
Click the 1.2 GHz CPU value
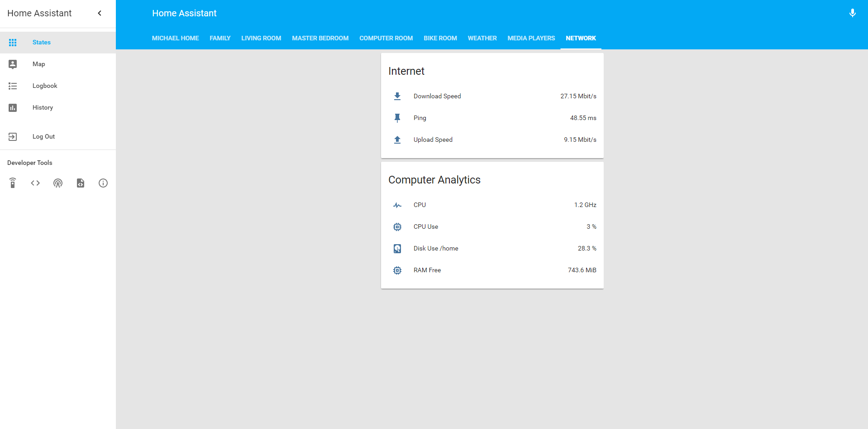(585, 205)
